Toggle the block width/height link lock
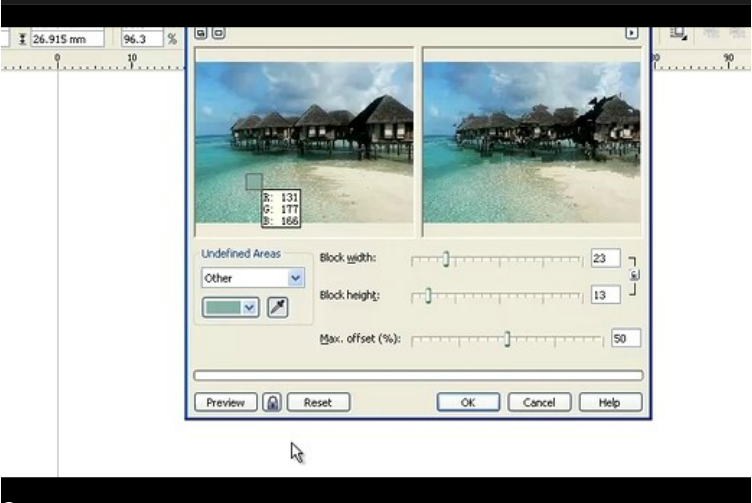 [x=634, y=275]
